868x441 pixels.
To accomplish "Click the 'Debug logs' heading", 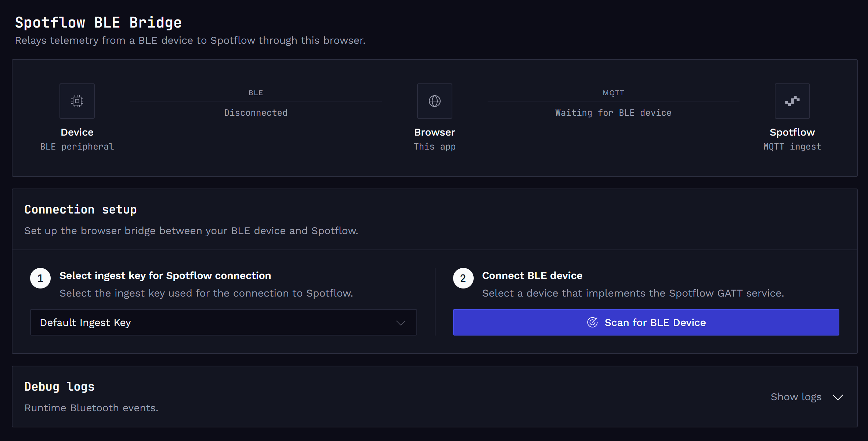I will [x=59, y=387].
